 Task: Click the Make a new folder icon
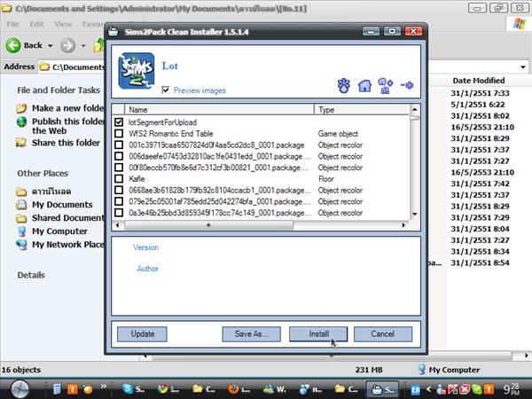click(21, 108)
